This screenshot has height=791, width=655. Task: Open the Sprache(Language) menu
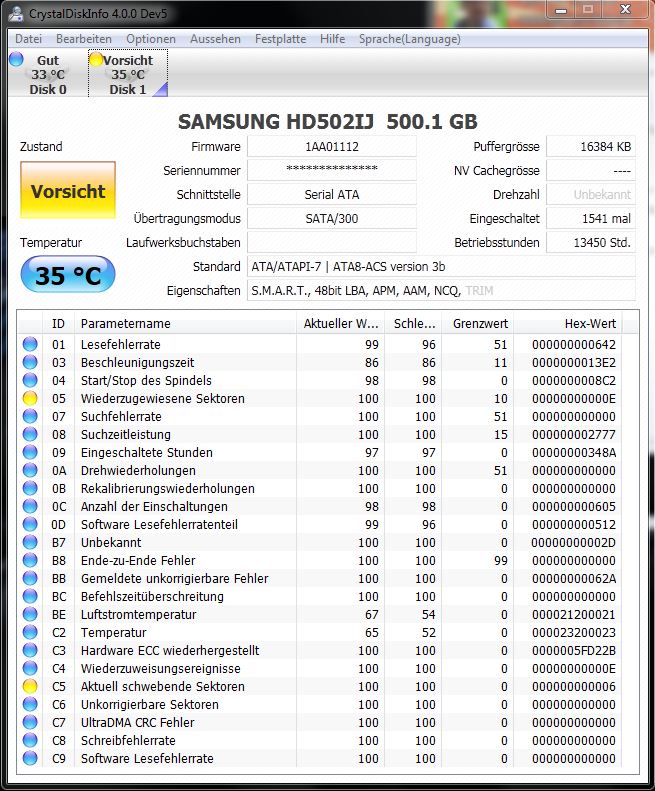pyautogui.click(x=409, y=39)
